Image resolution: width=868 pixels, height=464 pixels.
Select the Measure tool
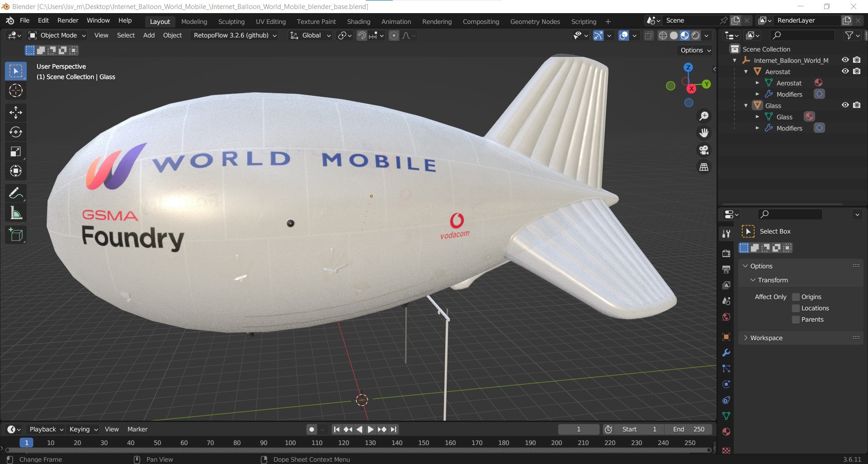16,213
